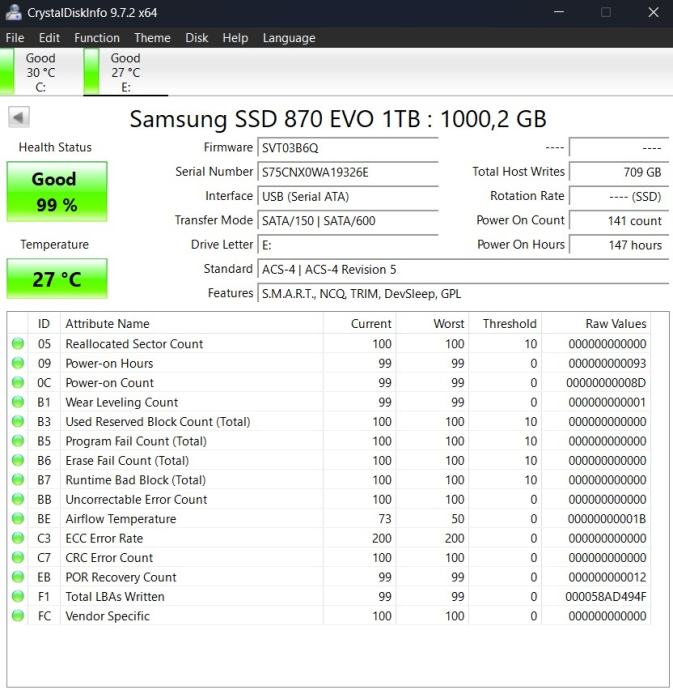Click green status icon for Wear Leveling Count
The width and height of the screenshot is (673, 690).
tap(18, 402)
